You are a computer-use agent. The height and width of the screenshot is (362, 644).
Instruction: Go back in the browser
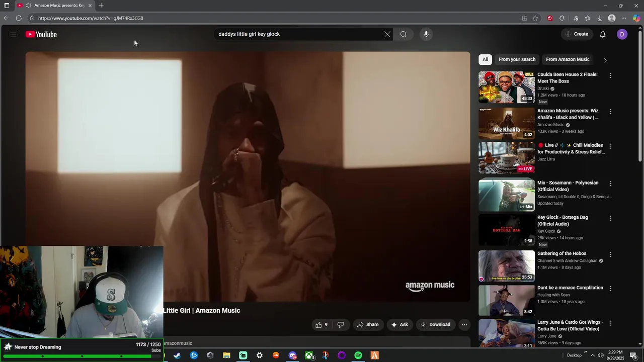click(x=7, y=18)
